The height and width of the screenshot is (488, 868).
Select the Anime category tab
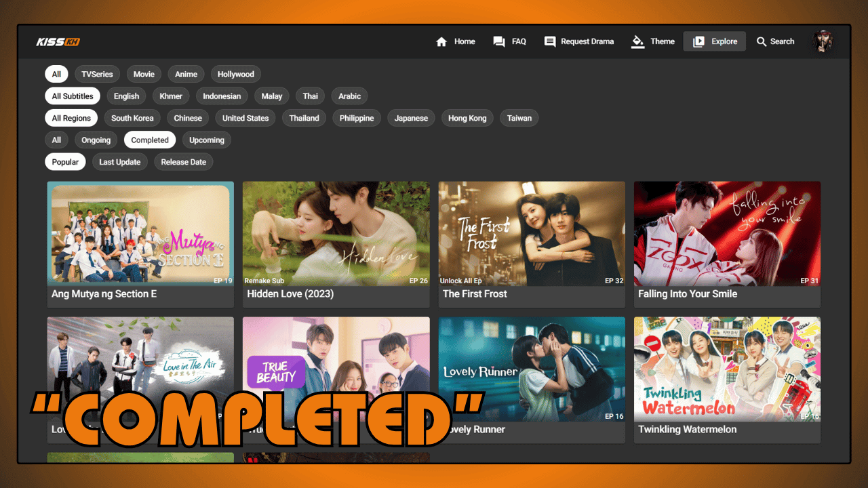click(186, 74)
